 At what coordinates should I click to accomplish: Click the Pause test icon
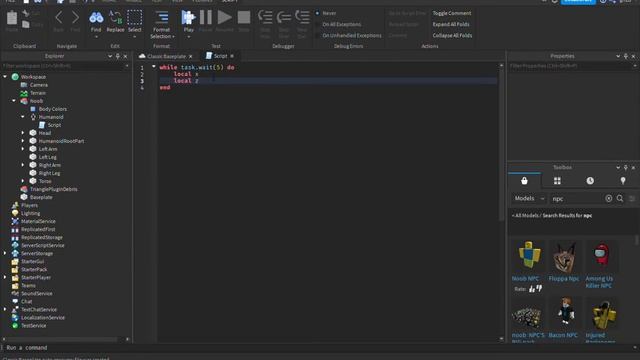click(206, 18)
